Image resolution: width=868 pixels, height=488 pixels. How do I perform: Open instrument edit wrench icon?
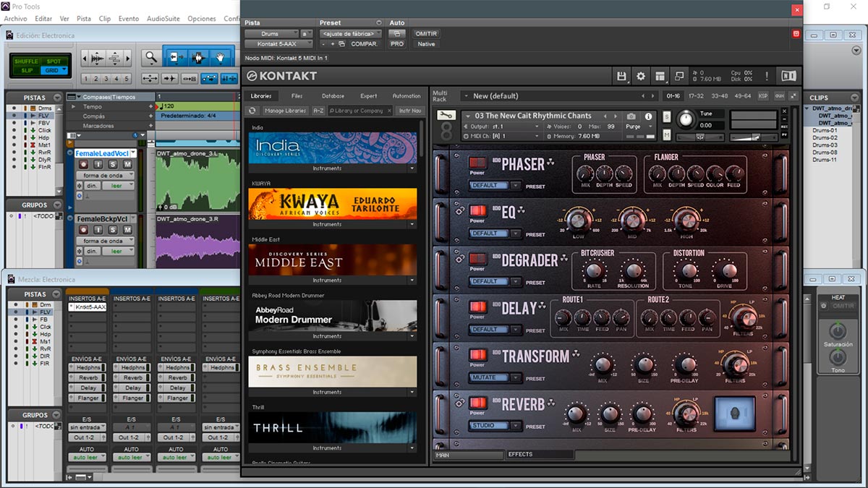coord(446,116)
